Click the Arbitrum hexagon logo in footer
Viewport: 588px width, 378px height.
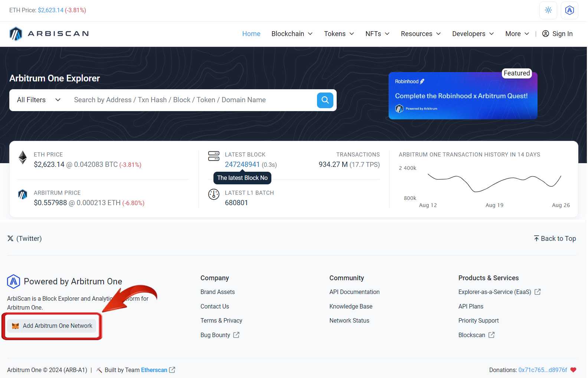tap(14, 282)
